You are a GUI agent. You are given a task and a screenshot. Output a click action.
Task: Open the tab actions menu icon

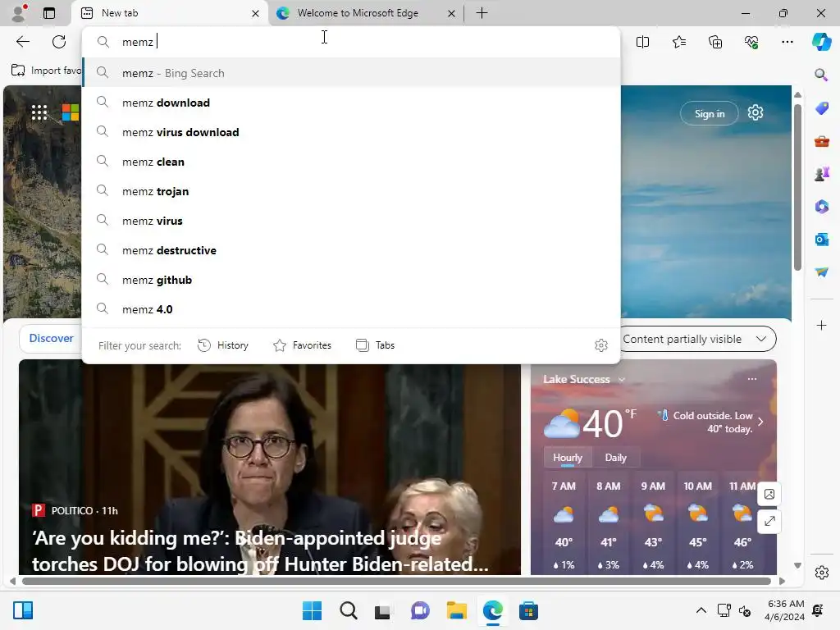pyautogui.click(x=49, y=13)
